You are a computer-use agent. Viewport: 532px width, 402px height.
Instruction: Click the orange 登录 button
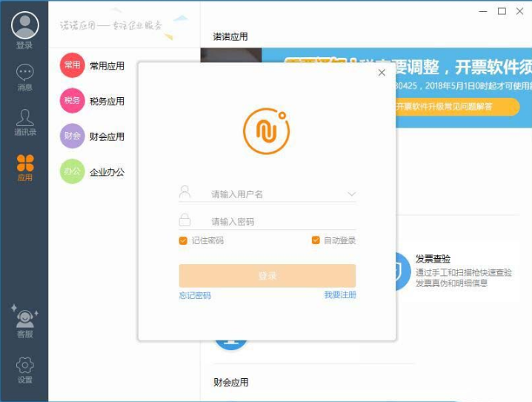pyautogui.click(x=267, y=275)
